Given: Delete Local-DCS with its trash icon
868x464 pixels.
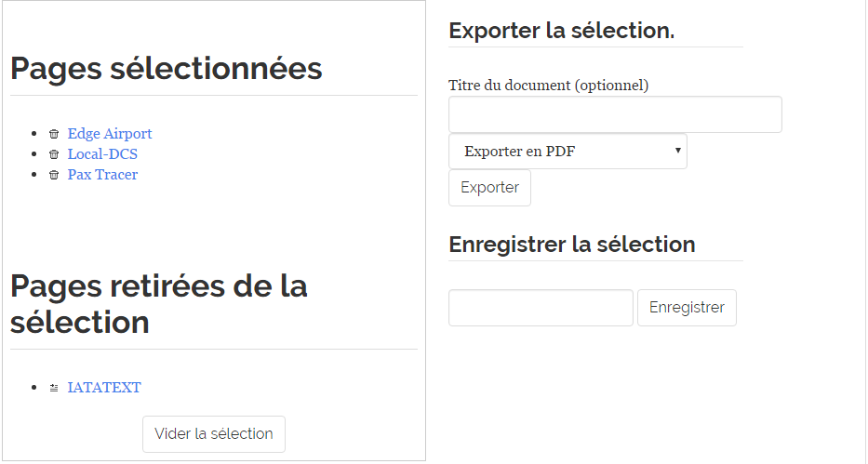Looking at the screenshot, I should [x=54, y=154].
